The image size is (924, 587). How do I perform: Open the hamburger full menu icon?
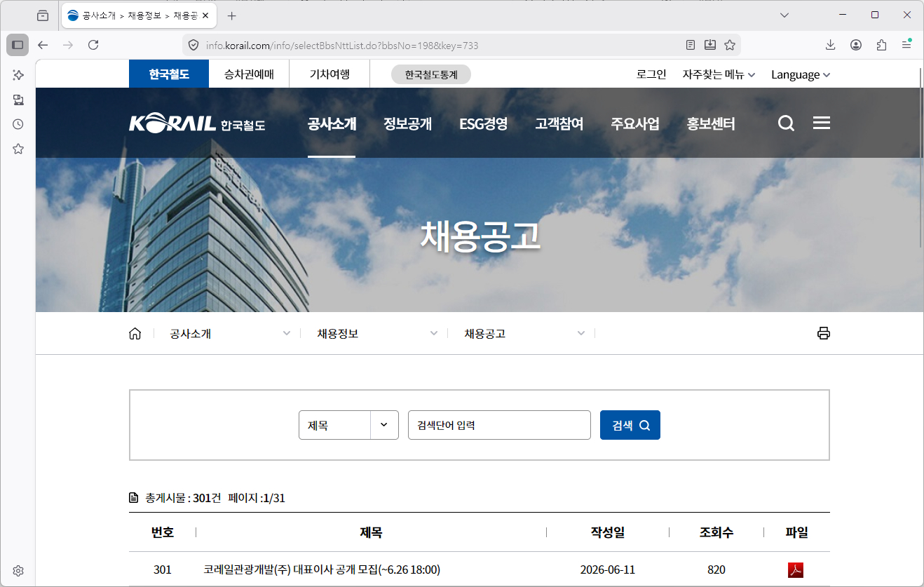point(821,123)
